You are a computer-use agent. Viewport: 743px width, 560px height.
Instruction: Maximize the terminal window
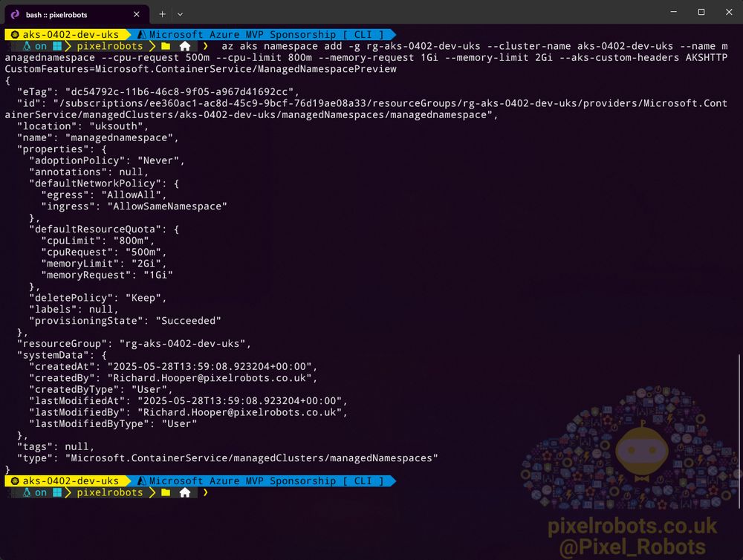[701, 12]
